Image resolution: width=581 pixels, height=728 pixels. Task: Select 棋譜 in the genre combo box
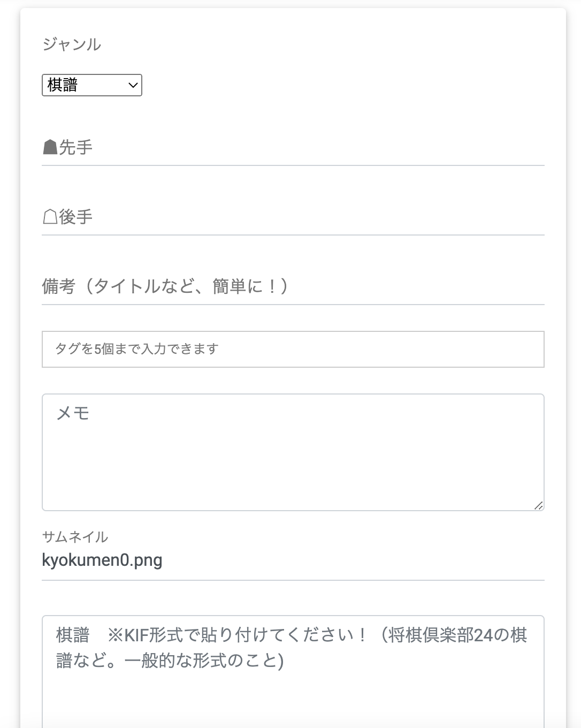pyautogui.click(x=91, y=85)
